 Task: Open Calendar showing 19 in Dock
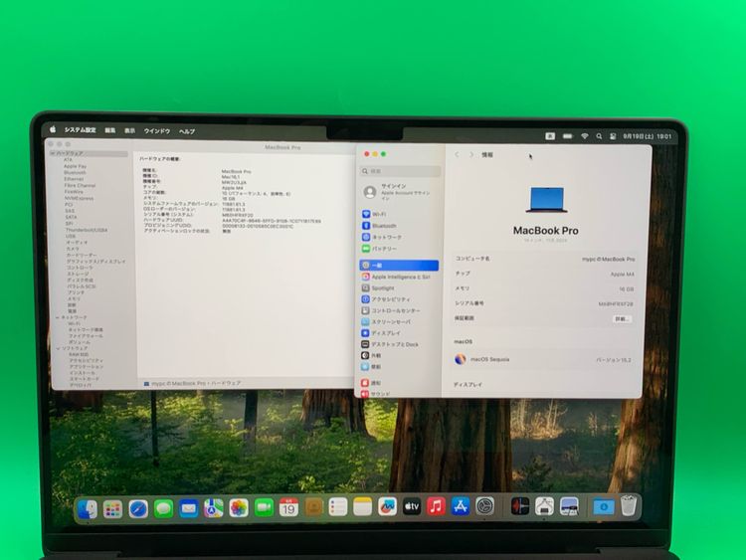288,507
